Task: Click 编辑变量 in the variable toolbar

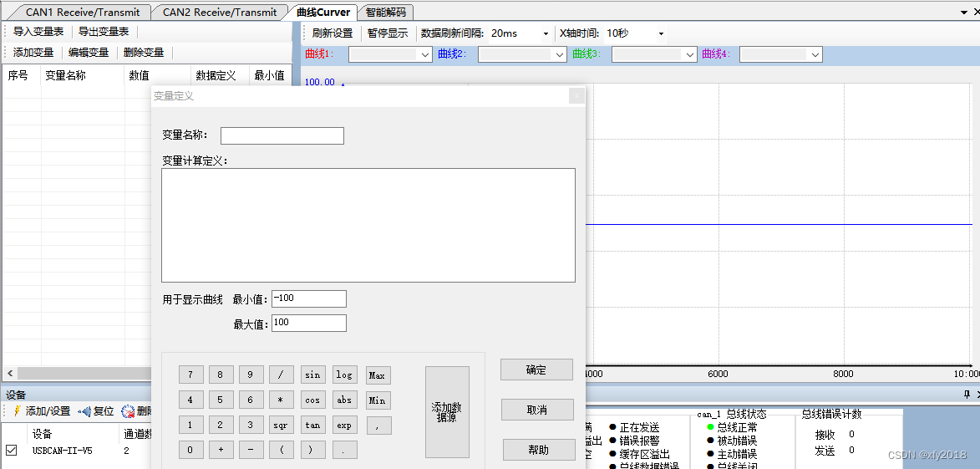Action: [x=89, y=53]
